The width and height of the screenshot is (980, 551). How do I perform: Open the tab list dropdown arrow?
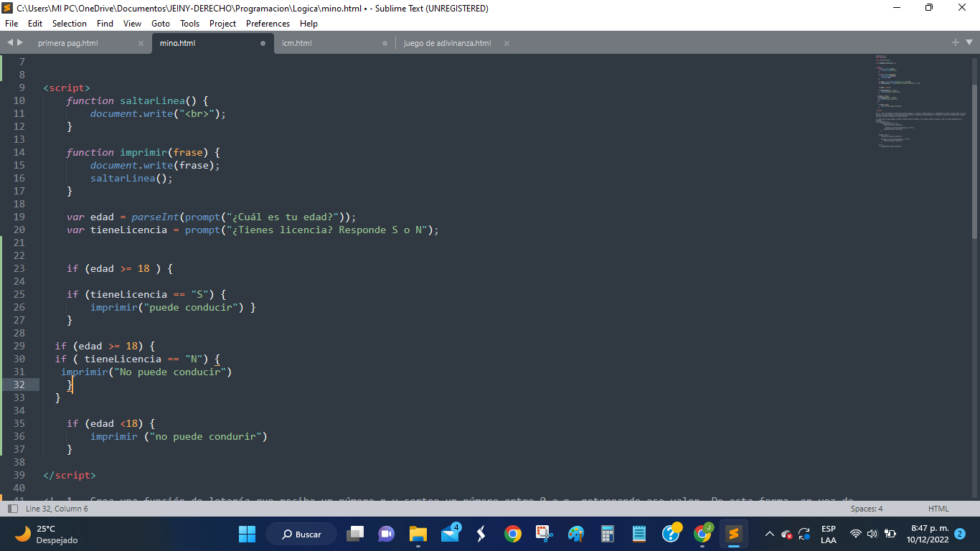click(969, 43)
